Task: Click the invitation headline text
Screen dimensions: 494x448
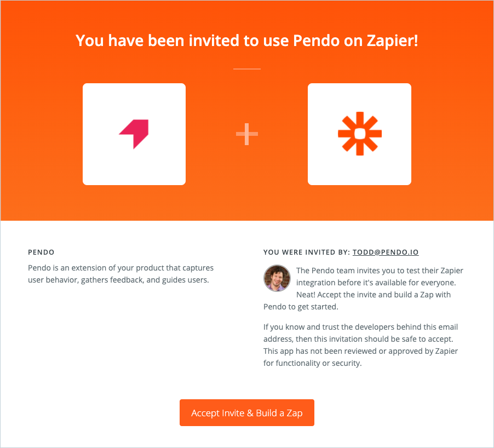Action: [x=247, y=41]
